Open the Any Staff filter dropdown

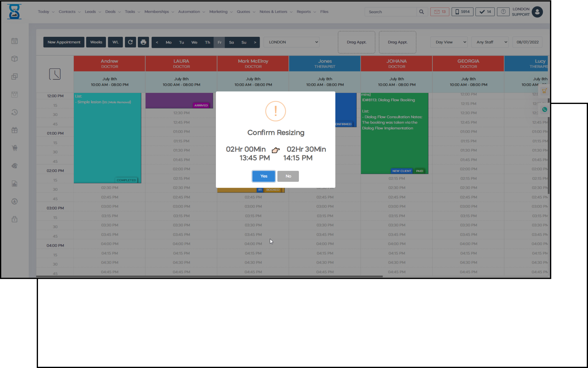tap(490, 42)
